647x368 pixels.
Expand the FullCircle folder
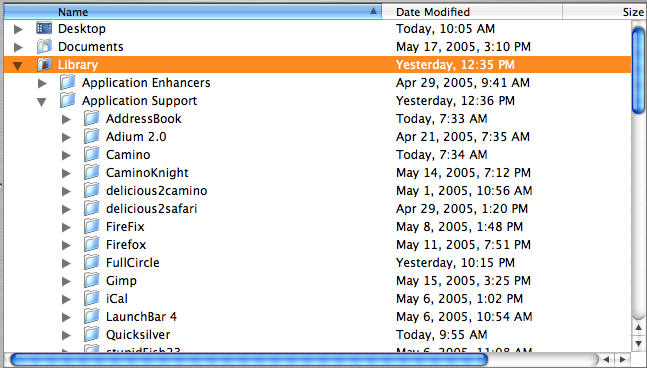[66, 263]
